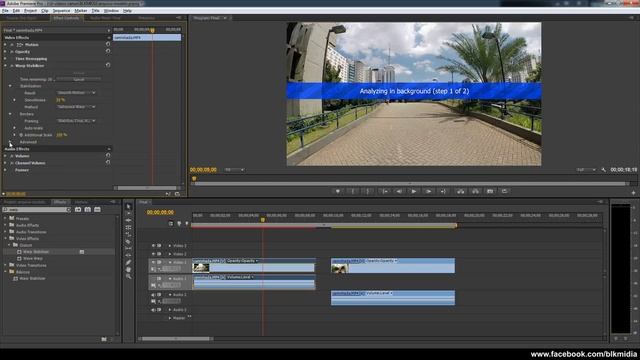Select the Rolling Edit tool
Screen dimensions: 640x360
click(x=128, y=227)
